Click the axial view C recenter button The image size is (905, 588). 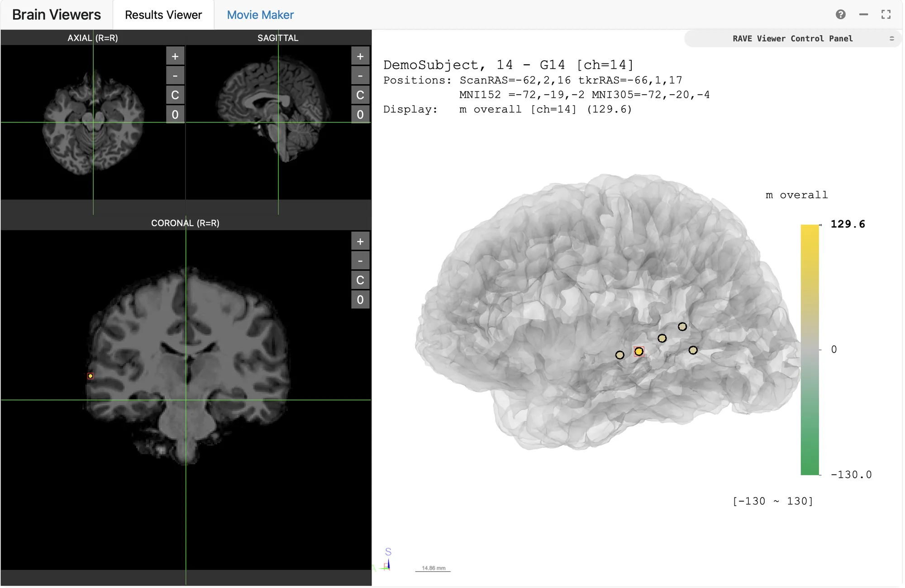[x=175, y=95]
